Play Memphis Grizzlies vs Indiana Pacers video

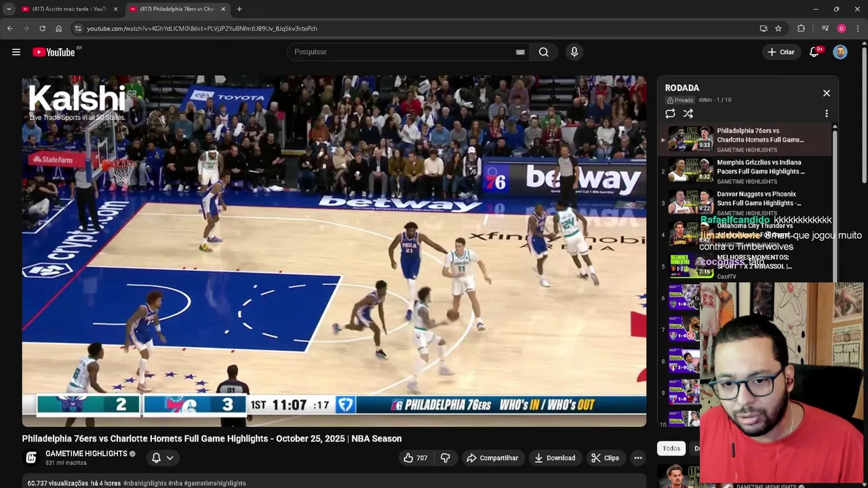pyautogui.click(x=745, y=171)
